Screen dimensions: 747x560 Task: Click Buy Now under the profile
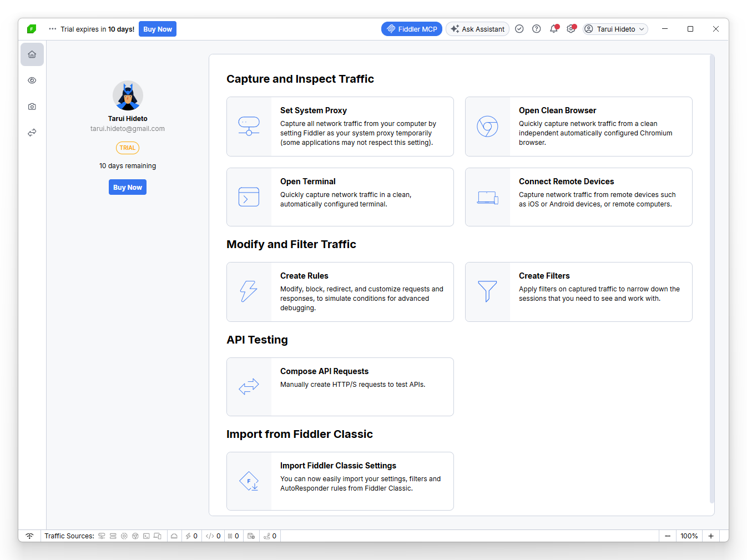click(x=128, y=188)
